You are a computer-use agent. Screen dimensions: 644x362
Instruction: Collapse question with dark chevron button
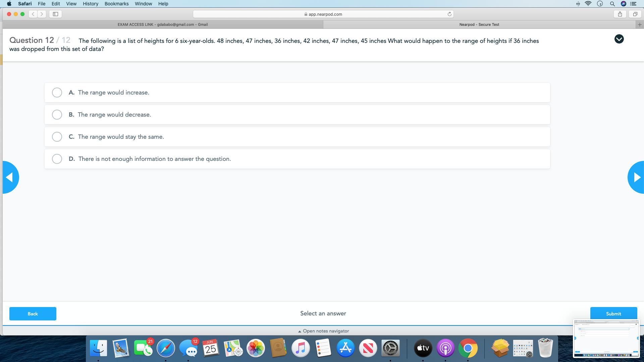pos(619,39)
